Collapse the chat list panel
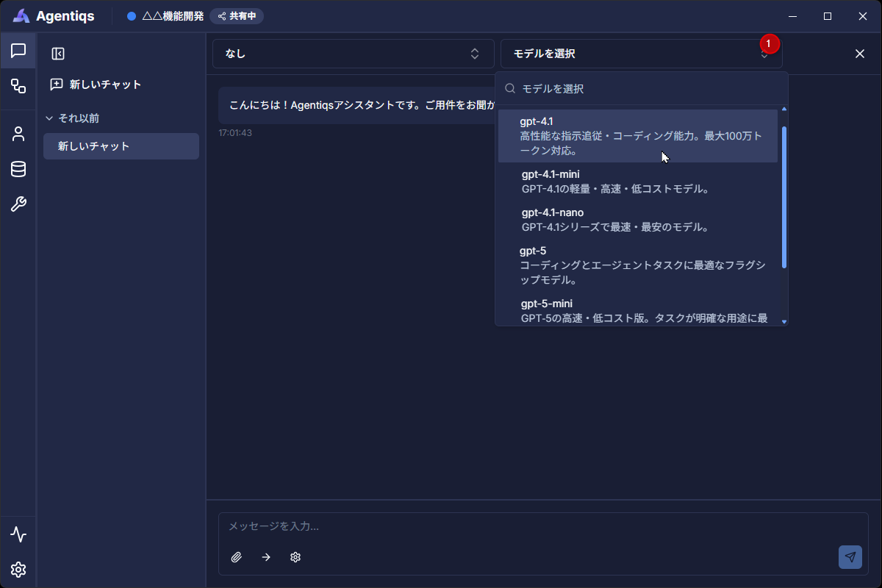882x588 pixels. coord(58,54)
